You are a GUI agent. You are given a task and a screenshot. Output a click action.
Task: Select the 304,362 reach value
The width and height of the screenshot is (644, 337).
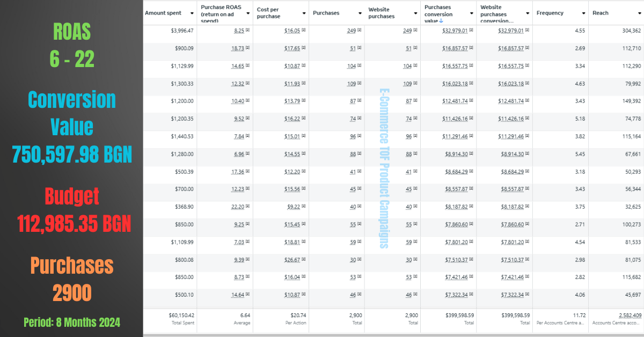coord(632,31)
